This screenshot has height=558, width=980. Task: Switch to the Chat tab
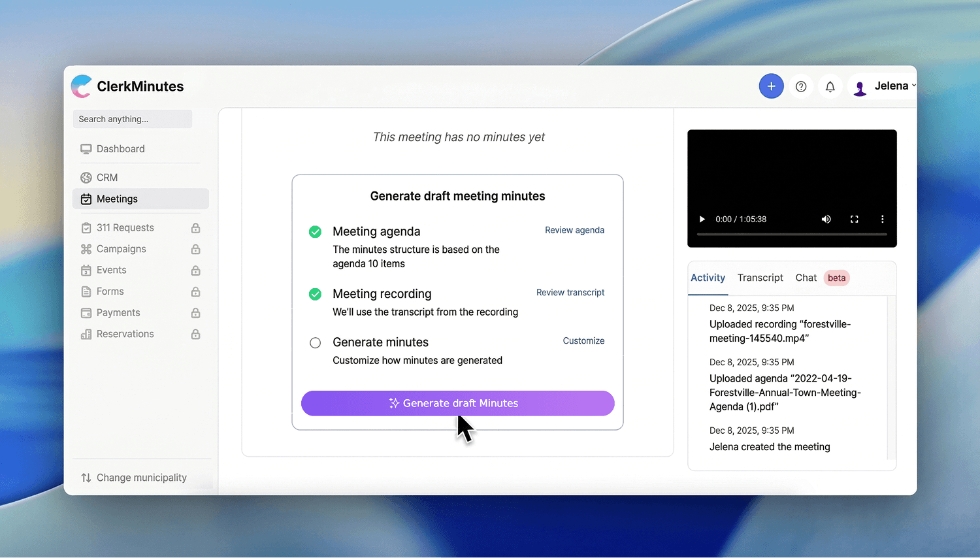(x=806, y=278)
